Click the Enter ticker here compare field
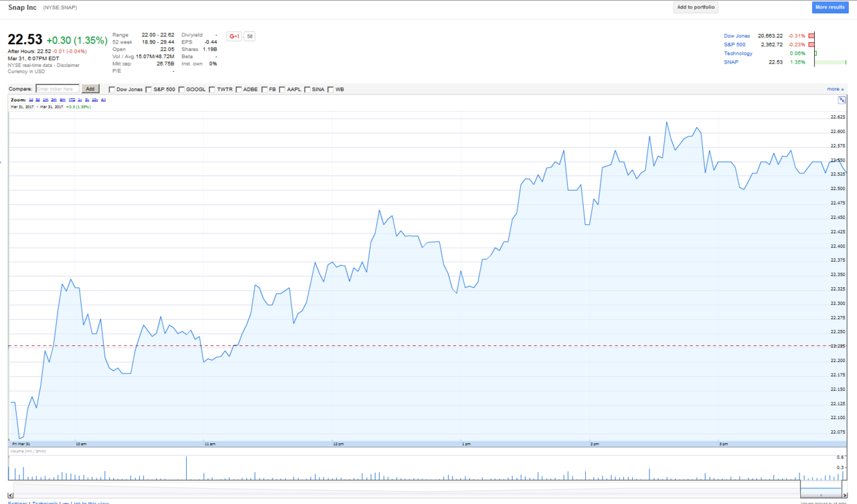This screenshot has width=857, height=504. [57, 88]
